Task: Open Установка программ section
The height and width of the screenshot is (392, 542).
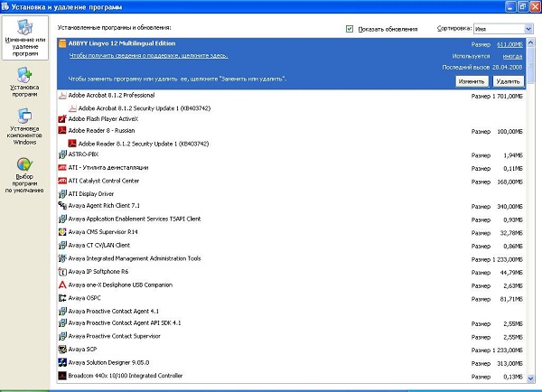Action: point(25,82)
